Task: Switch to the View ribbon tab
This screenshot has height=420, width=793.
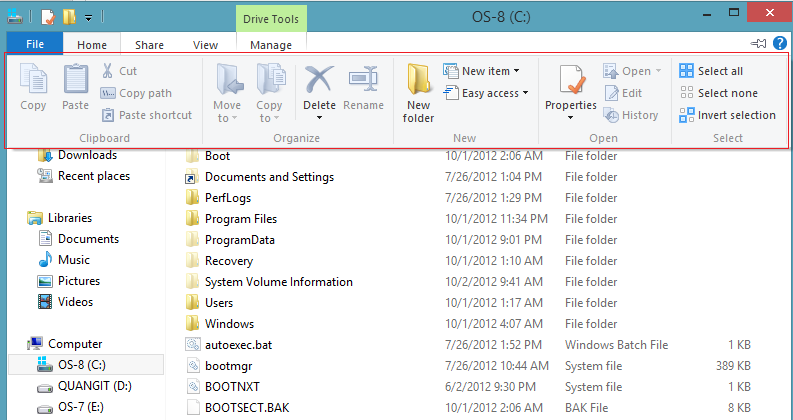Action: pos(205,45)
